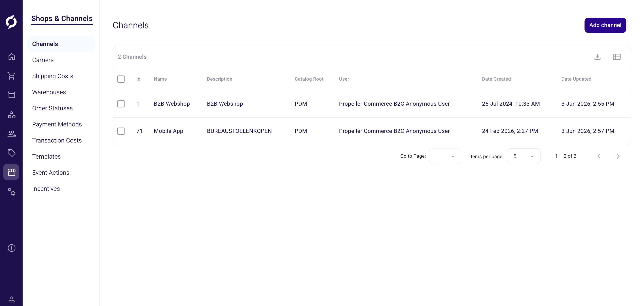Click the channel Id 71 cell
Viewport: 644px width, 306px height.
(x=139, y=131)
